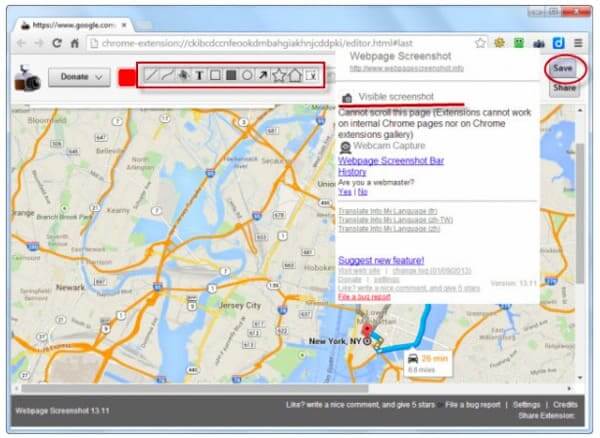
Task: Open the Donate dropdown button
Action: 80,77
